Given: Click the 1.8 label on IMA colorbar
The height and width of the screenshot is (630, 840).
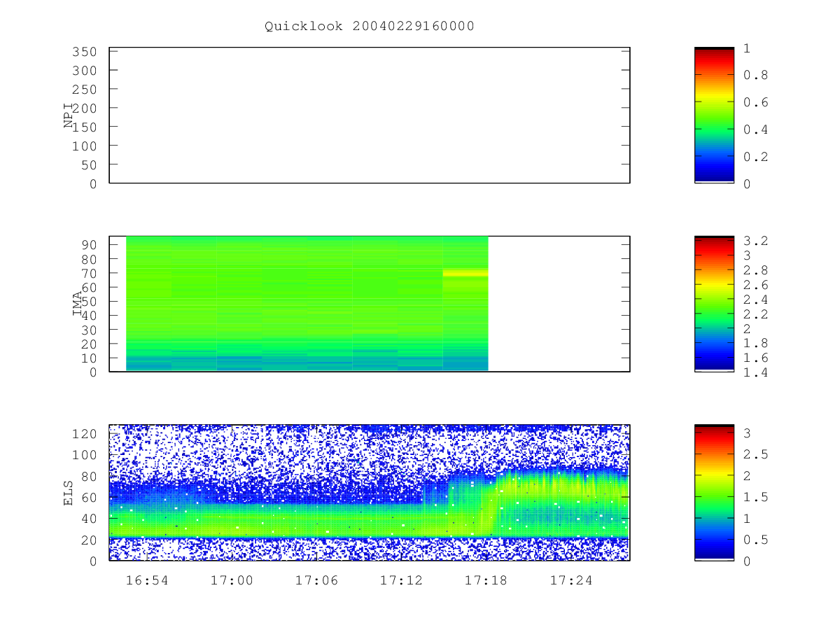Looking at the screenshot, I should (755, 343).
